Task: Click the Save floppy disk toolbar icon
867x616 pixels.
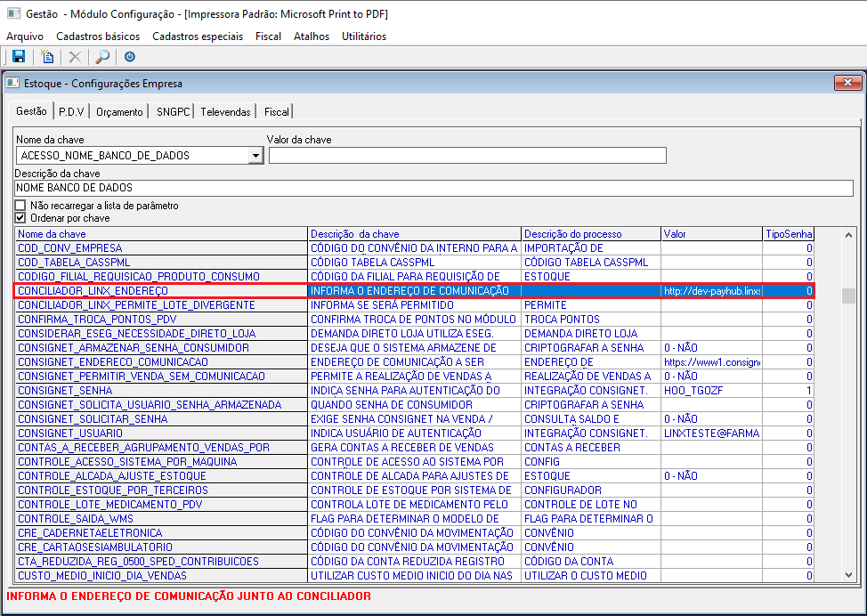Action: coord(18,57)
